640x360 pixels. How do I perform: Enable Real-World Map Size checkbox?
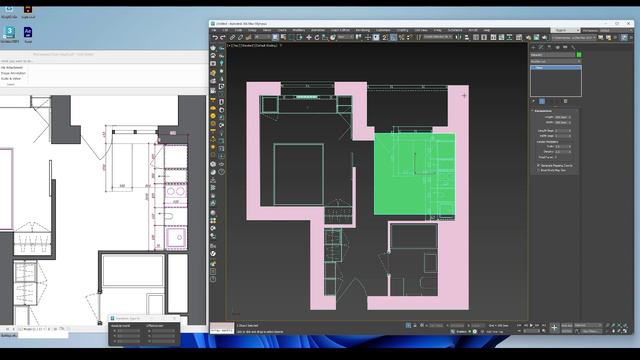tap(538, 170)
